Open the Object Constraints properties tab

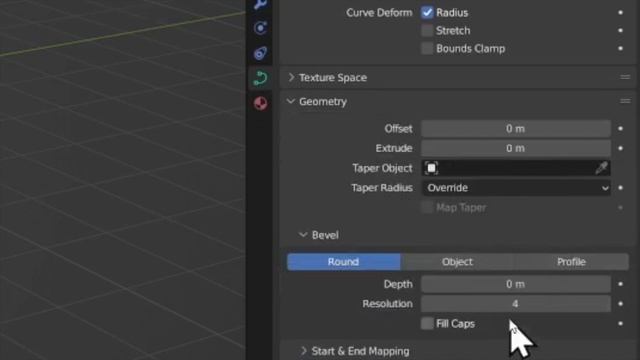260,53
